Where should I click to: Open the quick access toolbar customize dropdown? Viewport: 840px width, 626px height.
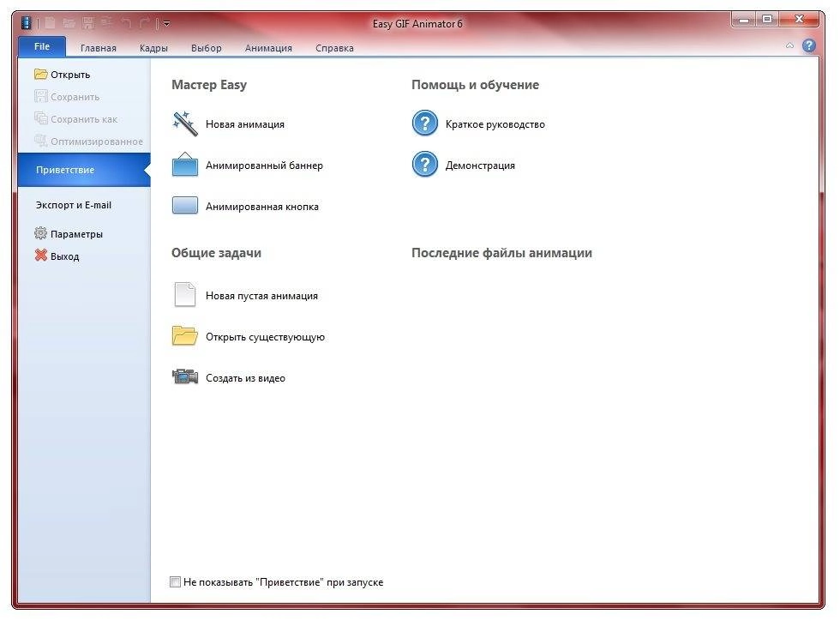click(166, 23)
